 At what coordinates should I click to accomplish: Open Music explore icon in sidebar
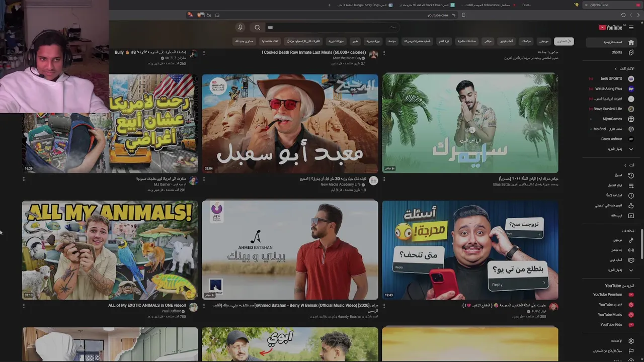click(x=631, y=240)
